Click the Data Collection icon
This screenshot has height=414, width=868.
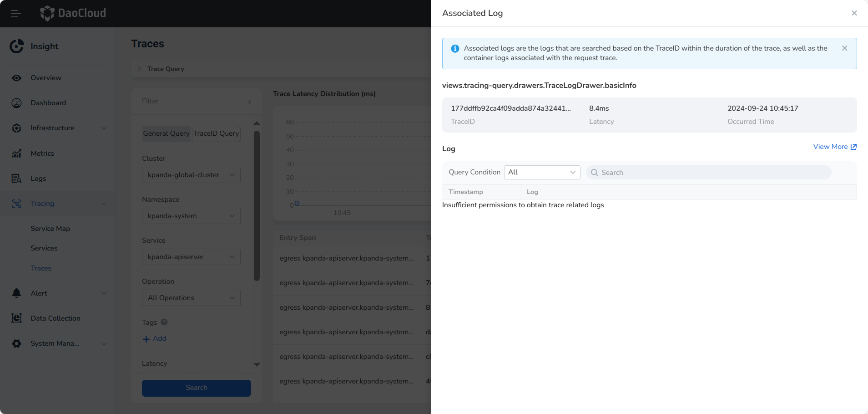[x=17, y=318]
